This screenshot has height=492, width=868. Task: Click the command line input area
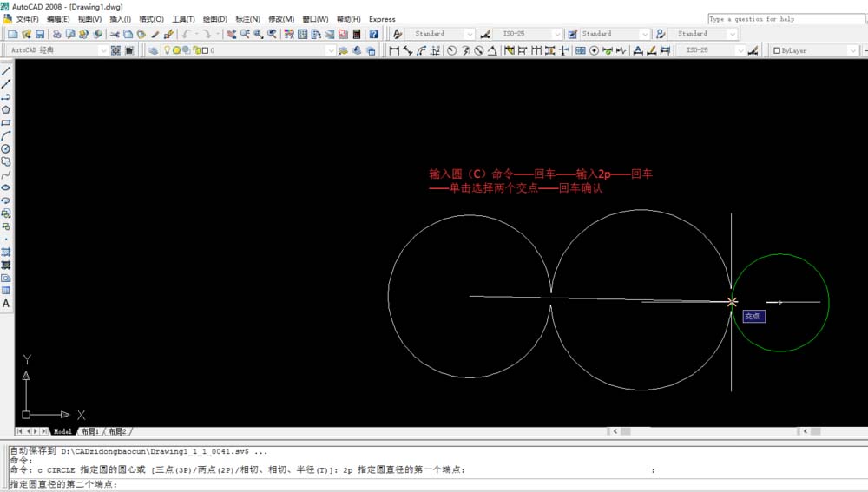[437, 484]
